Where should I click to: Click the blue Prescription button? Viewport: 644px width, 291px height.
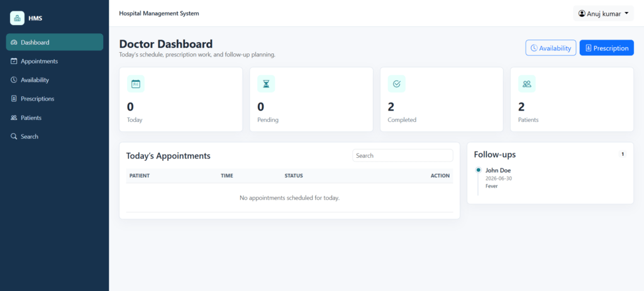607,48
